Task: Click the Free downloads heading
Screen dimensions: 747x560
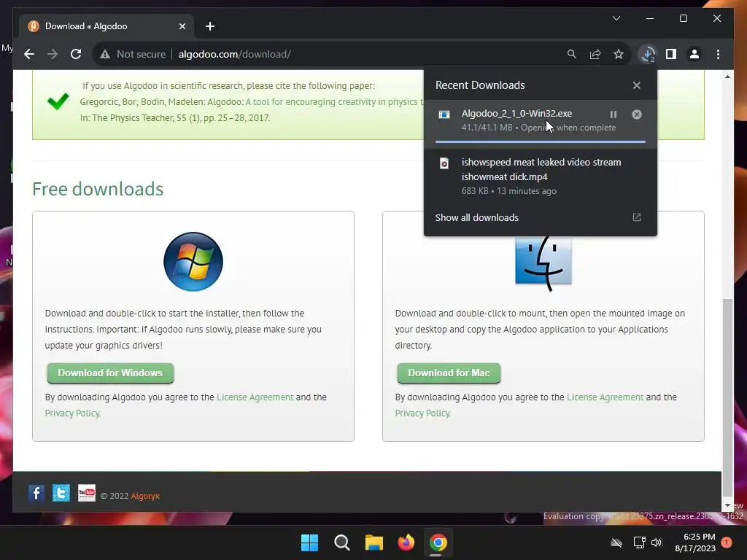Action: [98, 189]
